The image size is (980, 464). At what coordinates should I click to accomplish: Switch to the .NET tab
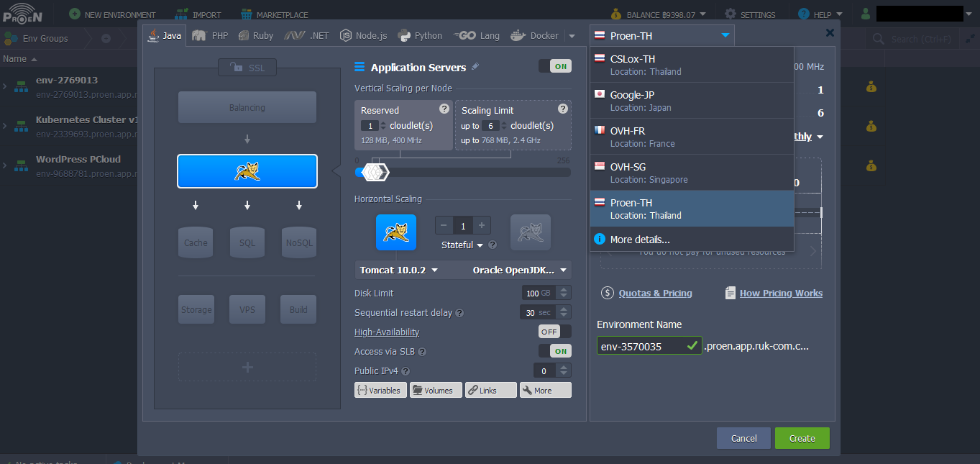pyautogui.click(x=307, y=35)
